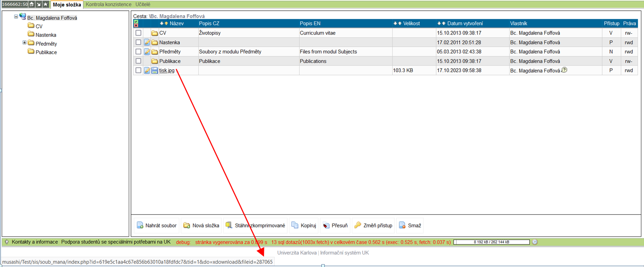Select Nastenka label in folder tree
The height and width of the screenshot is (267, 644).
pos(46,35)
